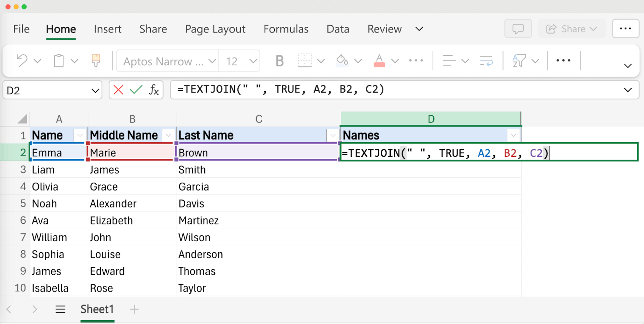Screen dimensions: 644x324
Task: Add a new sheet with plus button
Action: point(134,309)
